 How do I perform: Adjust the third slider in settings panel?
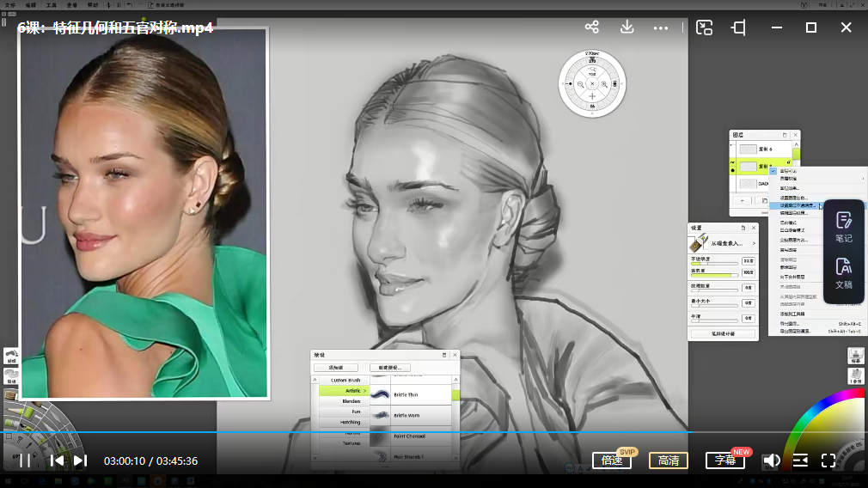pos(714,290)
